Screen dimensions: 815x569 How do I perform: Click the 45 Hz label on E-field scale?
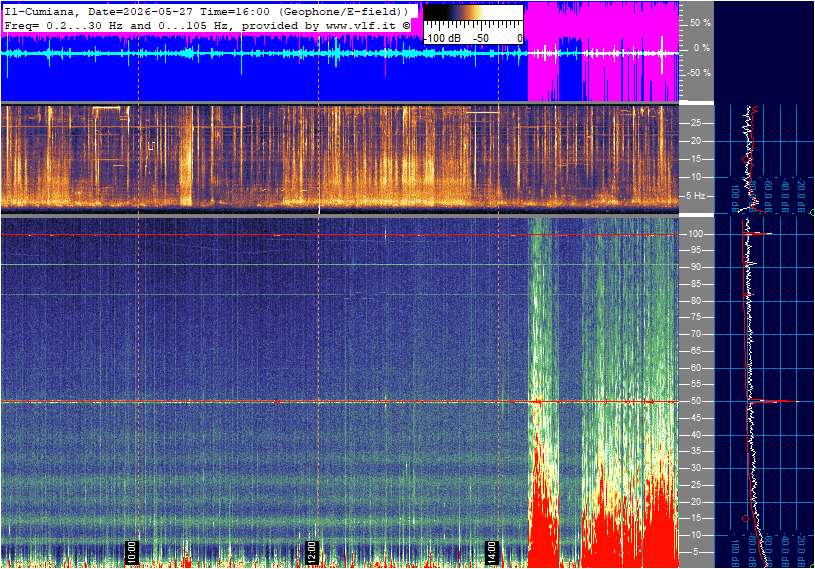click(695, 418)
